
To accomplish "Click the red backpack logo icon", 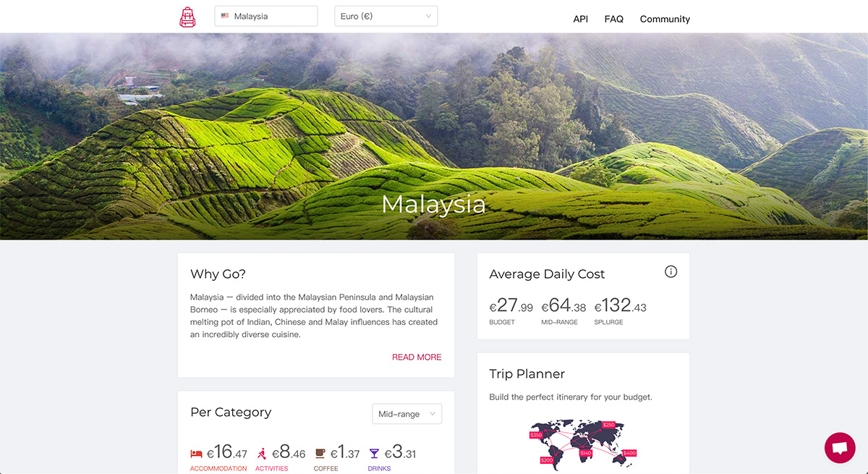I will (188, 17).
